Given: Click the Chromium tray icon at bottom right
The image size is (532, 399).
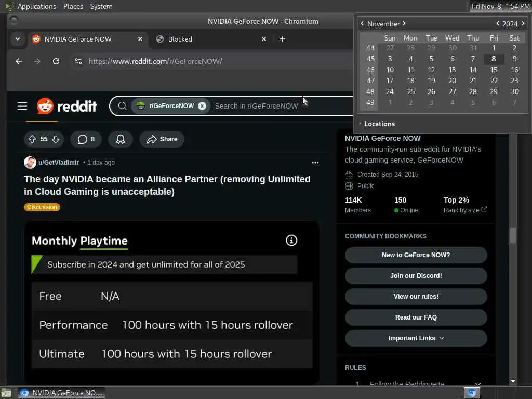Looking at the screenshot, I should pyautogui.click(x=472, y=393).
